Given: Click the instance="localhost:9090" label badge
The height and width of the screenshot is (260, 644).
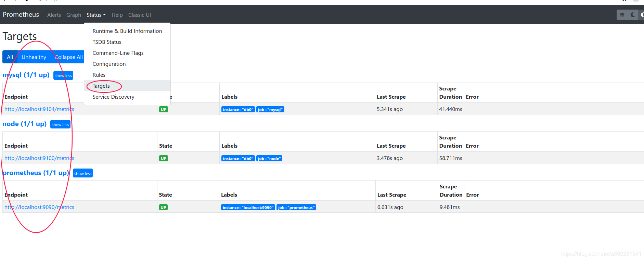Looking at the screenshot, I should coord(248,208).
